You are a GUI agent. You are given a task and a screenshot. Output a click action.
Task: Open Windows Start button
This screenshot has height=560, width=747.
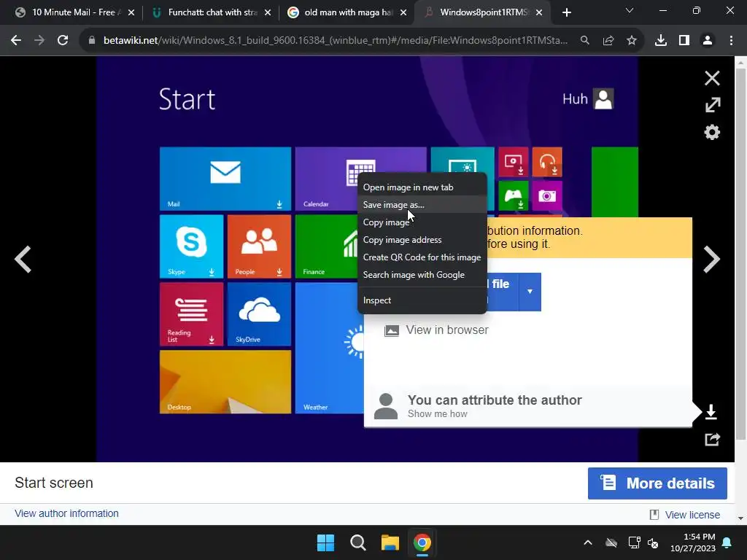[x=326, y=542]
